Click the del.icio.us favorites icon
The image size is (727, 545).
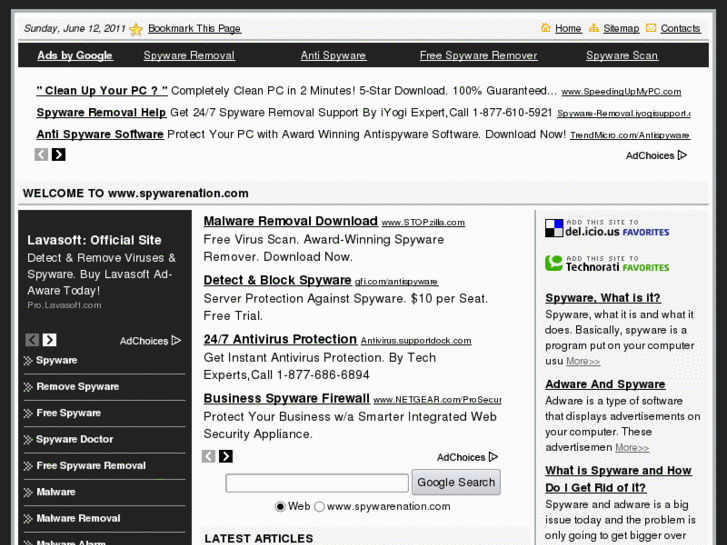point(554,228)
